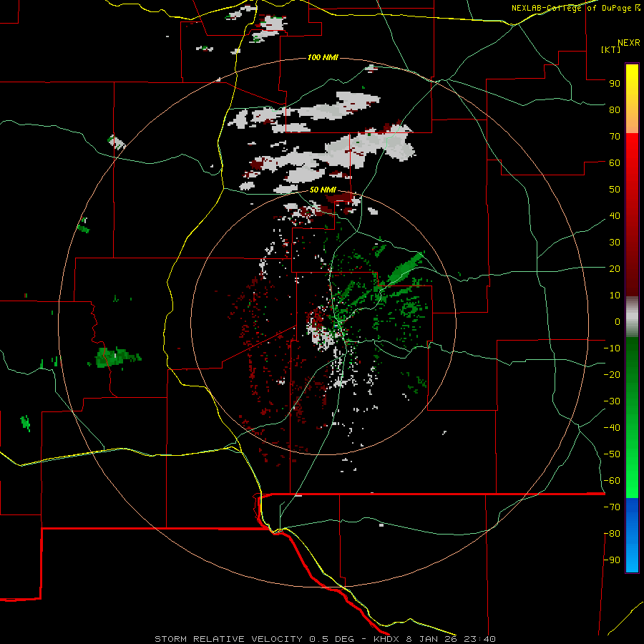
Task: Click the positive 40 scale value
Action: [615, 215]
